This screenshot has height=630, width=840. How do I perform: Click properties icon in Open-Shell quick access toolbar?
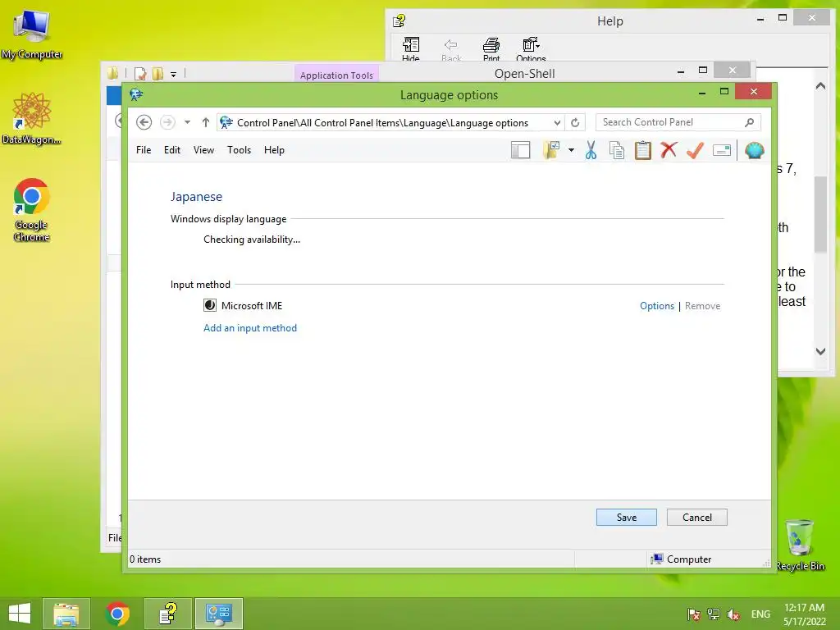click(140, 74)
